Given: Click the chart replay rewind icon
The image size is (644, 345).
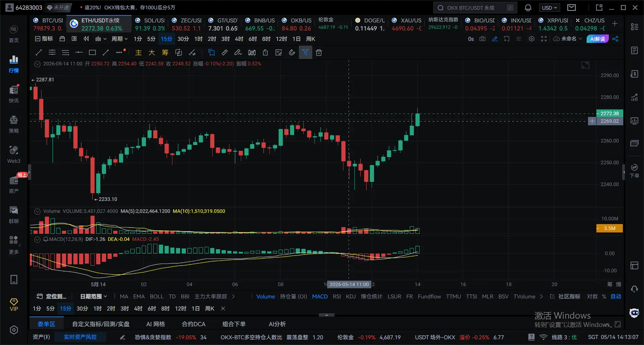Looking at the screenshot, I should (x=86, y=39).
